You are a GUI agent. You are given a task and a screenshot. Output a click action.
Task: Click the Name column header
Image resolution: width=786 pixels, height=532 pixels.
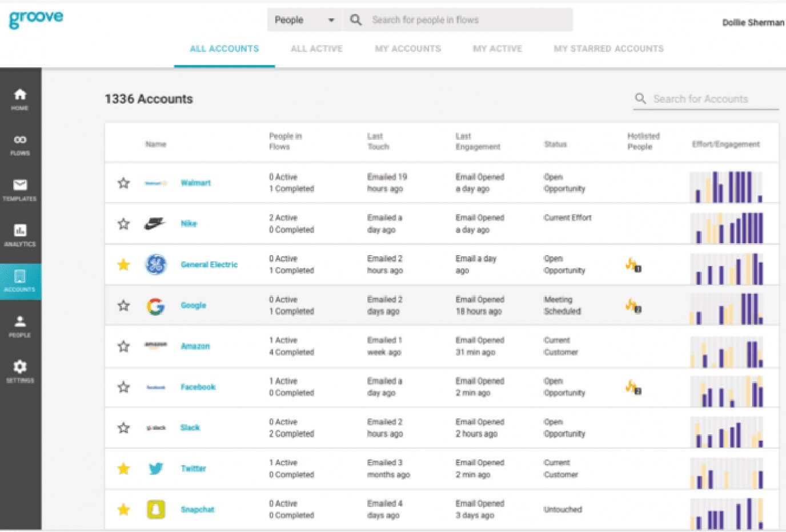click(x=155, y=144)
